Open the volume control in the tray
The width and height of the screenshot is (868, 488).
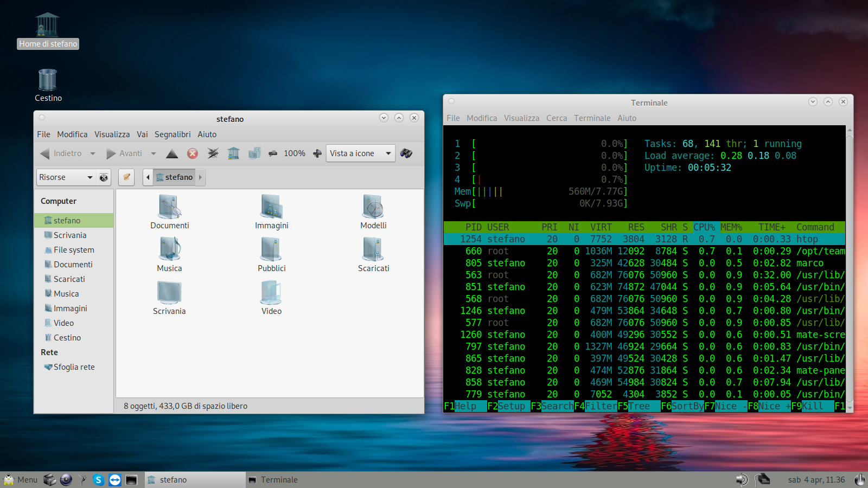click(741, 480)
